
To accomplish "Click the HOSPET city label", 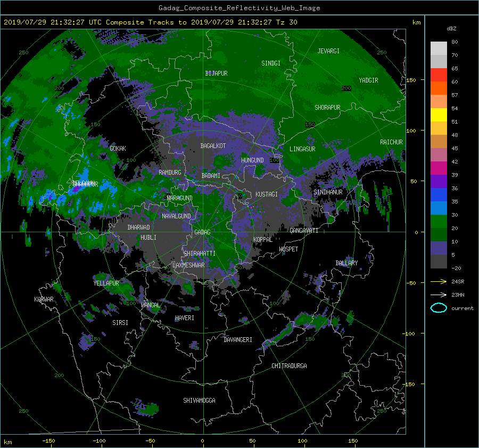I will click(288, 249).
